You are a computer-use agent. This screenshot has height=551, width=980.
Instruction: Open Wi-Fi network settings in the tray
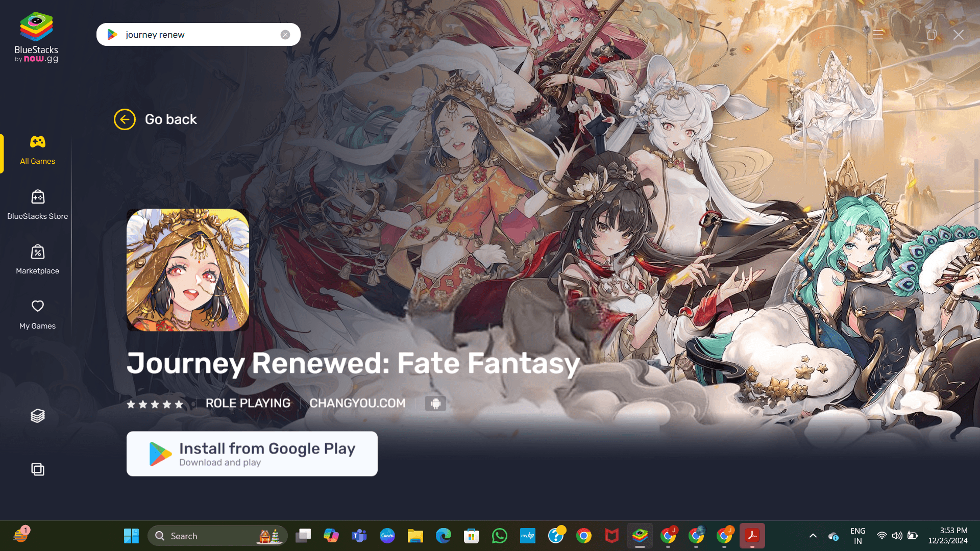click(x=881, y=536)
